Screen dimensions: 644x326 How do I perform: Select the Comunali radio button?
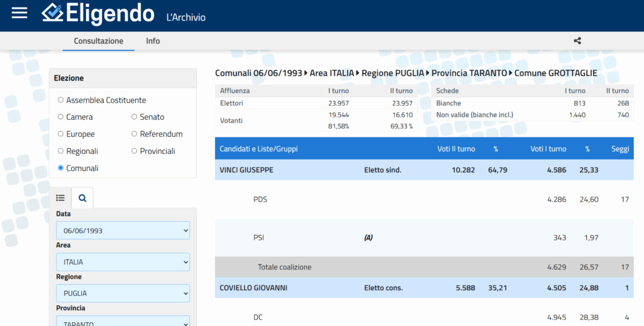click(x=61, y=168)
